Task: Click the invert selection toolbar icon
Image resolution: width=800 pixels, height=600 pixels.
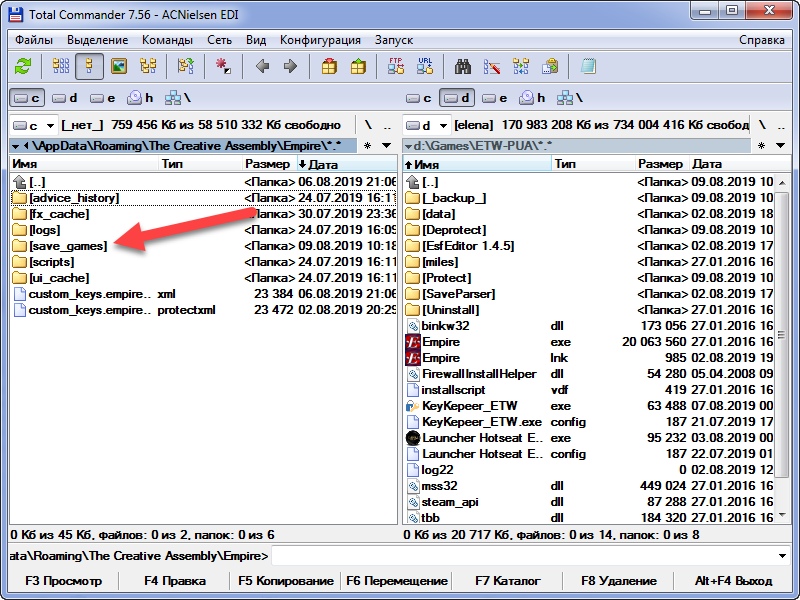Action: pyautogui.click(x=186, y=66)
